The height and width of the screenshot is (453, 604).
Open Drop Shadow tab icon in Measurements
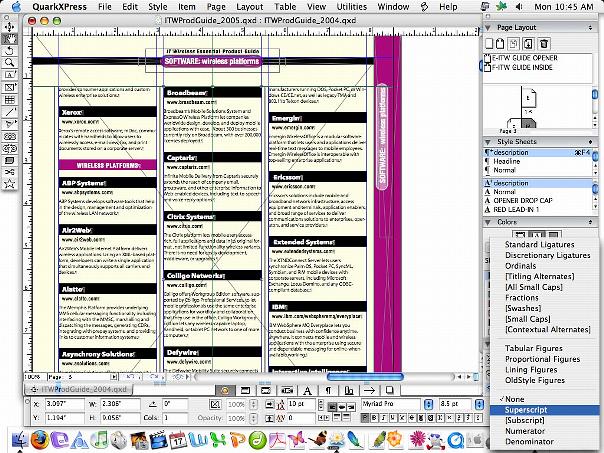tap(390, 391)
